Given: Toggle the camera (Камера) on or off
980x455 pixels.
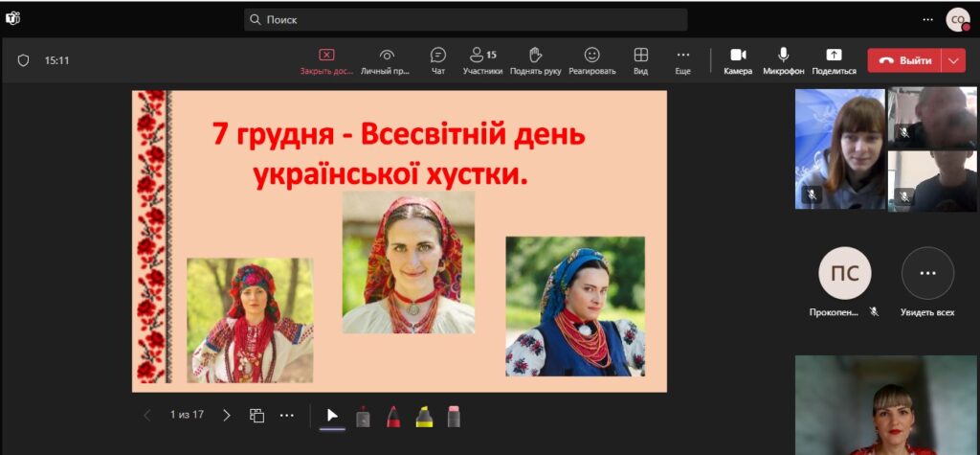Looking at the screenshot, I should [738, 60].
